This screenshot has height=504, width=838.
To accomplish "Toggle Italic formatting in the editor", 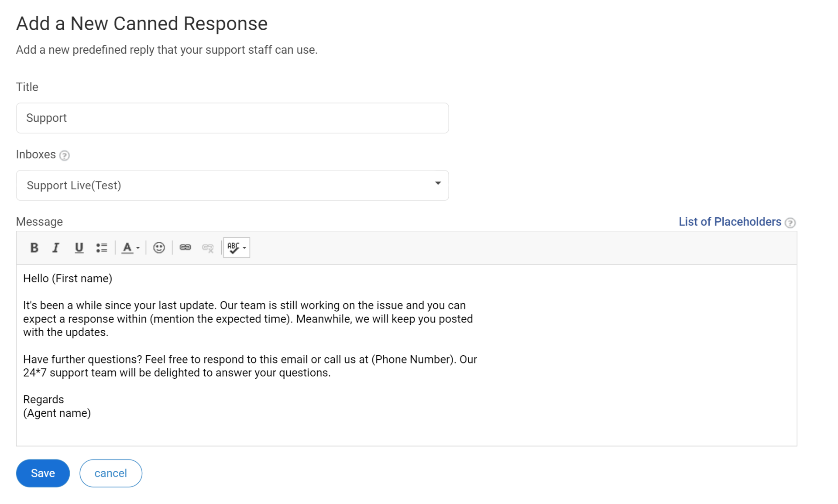I will pyautogui.click(x=55, y=248).
